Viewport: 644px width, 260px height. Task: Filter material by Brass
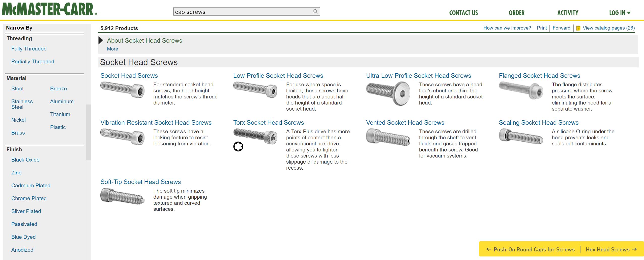point(18,133)
